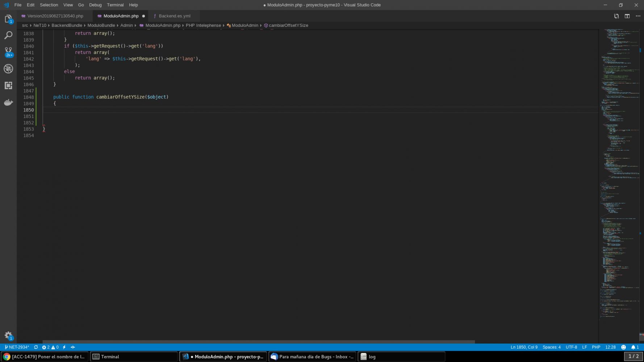Open the Extensions view icon
Image resolution: width=644 pixels, height=362 pixels.
pos(8,85)
